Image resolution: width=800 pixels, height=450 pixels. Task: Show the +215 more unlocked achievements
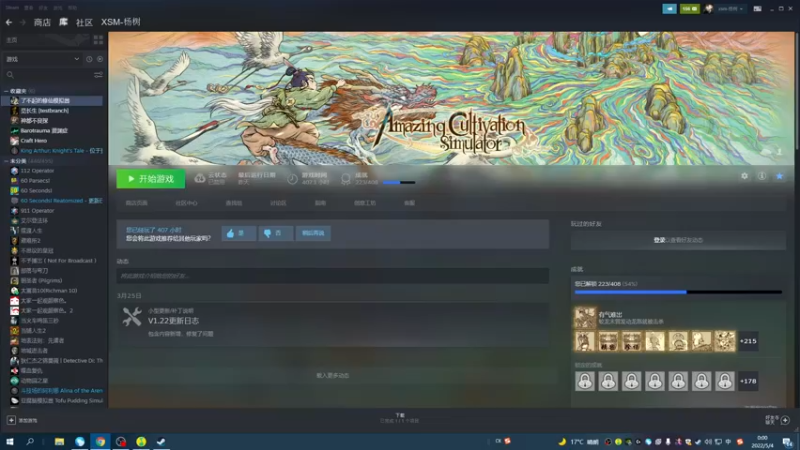[x=748, y=341]
